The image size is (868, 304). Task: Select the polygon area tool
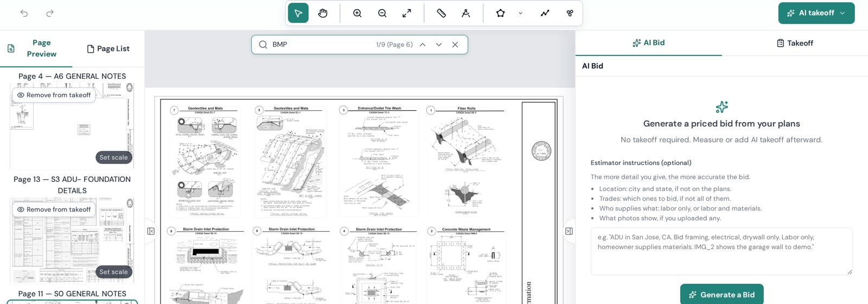click(x=501, y=13)
